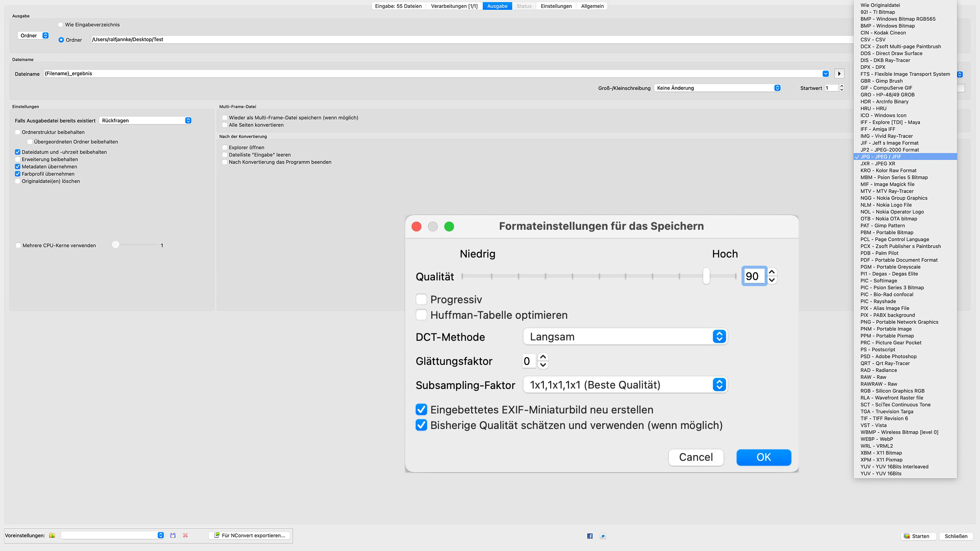Expand the Groß-/Kleinschreibung dropdown
The image size is (980, 551).
click(717, 88)
